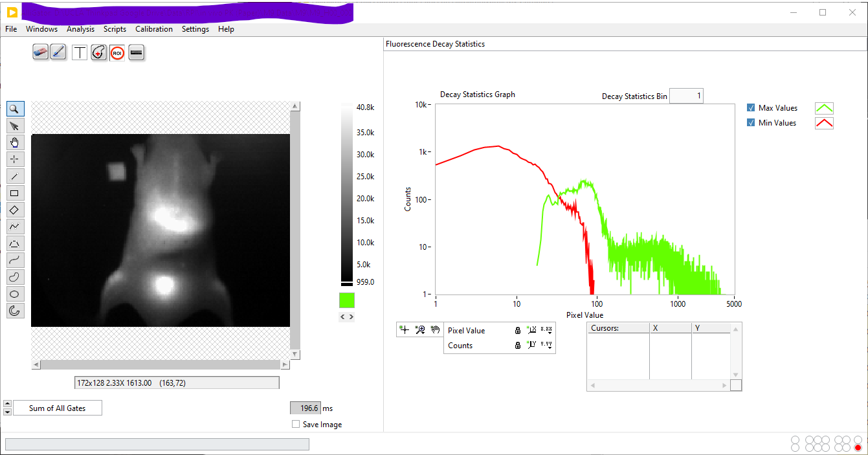The image size is (868, 455).
Task: Click the image info status text
Action: 177,383
